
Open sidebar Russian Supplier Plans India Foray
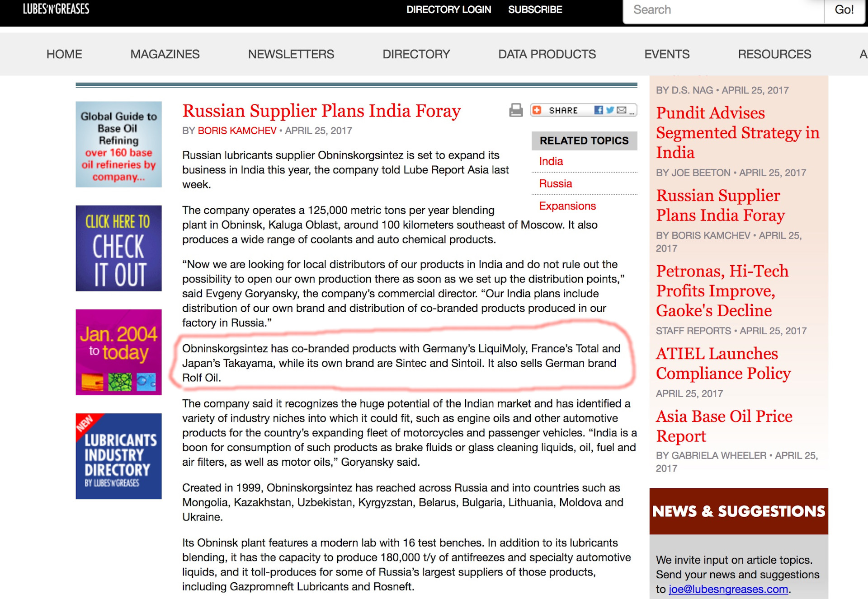point(720,205)
